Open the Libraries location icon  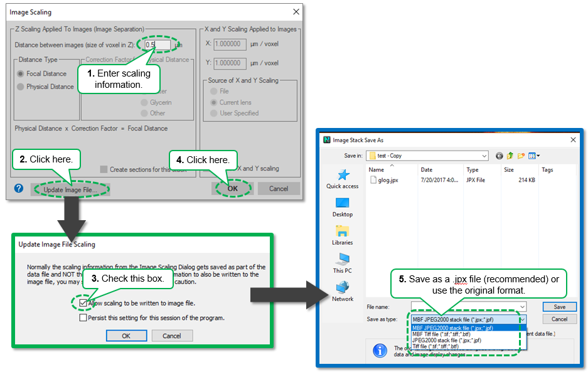(343, 234)
